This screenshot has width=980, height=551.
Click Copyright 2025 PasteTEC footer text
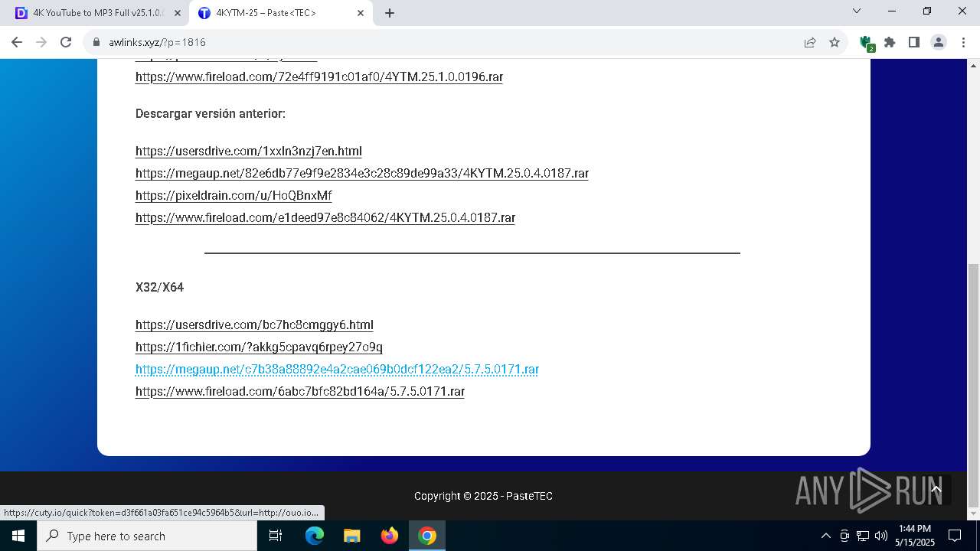coord(483,496)
